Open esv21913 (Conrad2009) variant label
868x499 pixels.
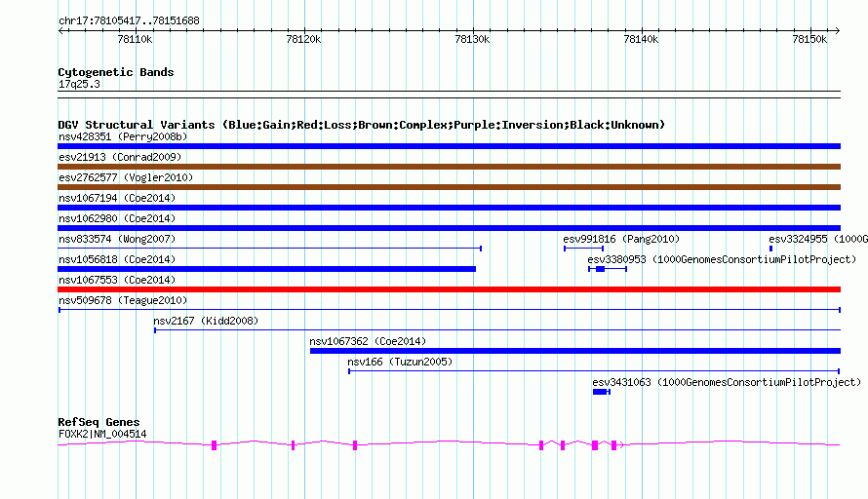pyautogui.click(x=120, y=157)
